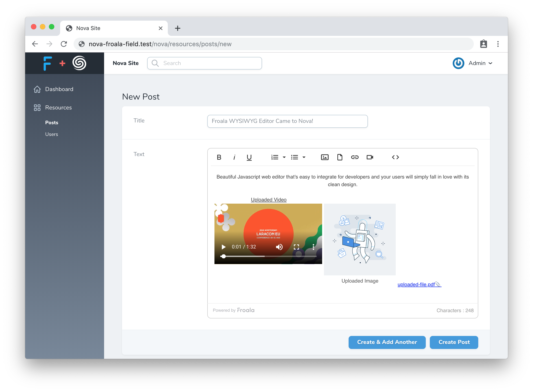533x392 pixels.
Task: Switch to code view in the editor
Action: 395,157
